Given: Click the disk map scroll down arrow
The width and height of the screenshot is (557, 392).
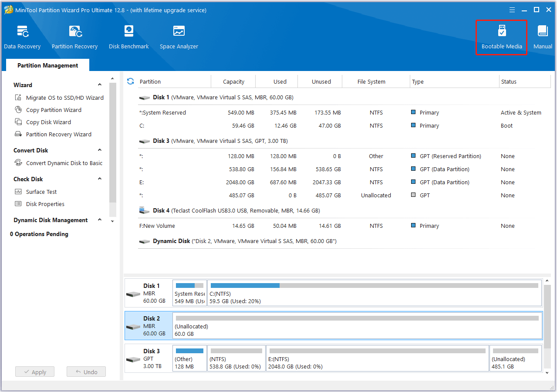Looking at the screenshot, I should pyautogui.click(x=547, y=373).
